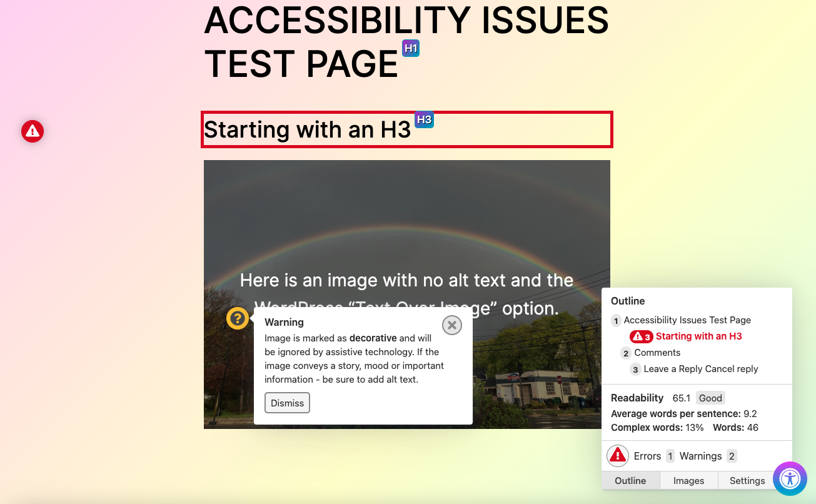Click the red error level badge in the outline
816x504 pixels.
(642, 336)
